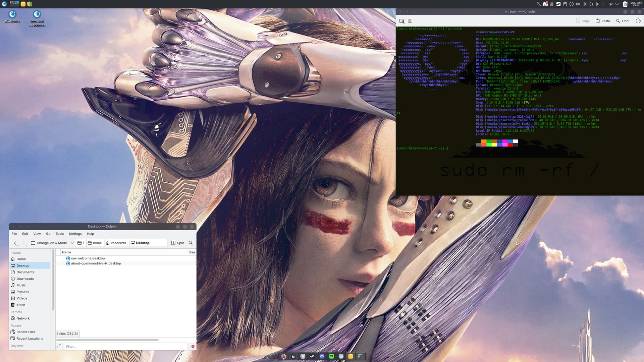
Task: Open Discord from the bottom dock
Action: [322, 356]
